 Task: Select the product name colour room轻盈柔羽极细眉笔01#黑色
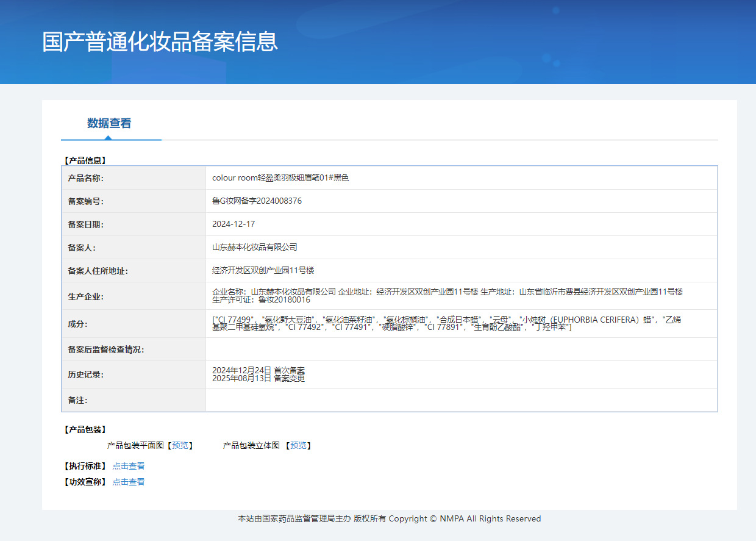pos(280,178)
